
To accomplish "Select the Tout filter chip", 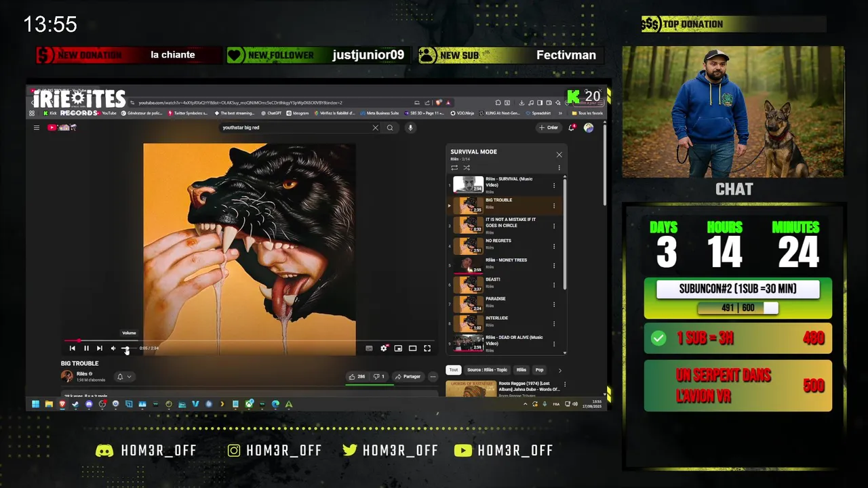I will [454, 370].
